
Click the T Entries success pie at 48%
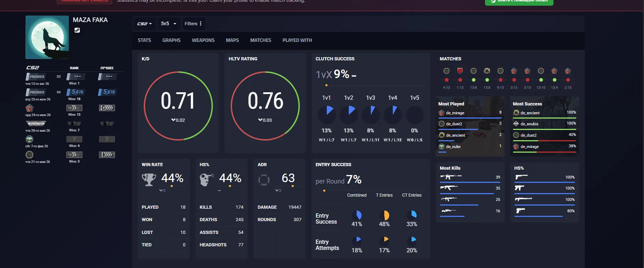tap(384, 215)
